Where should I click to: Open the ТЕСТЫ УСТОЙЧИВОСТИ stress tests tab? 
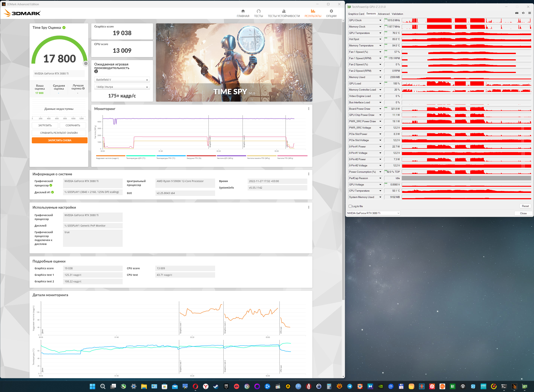284,13
